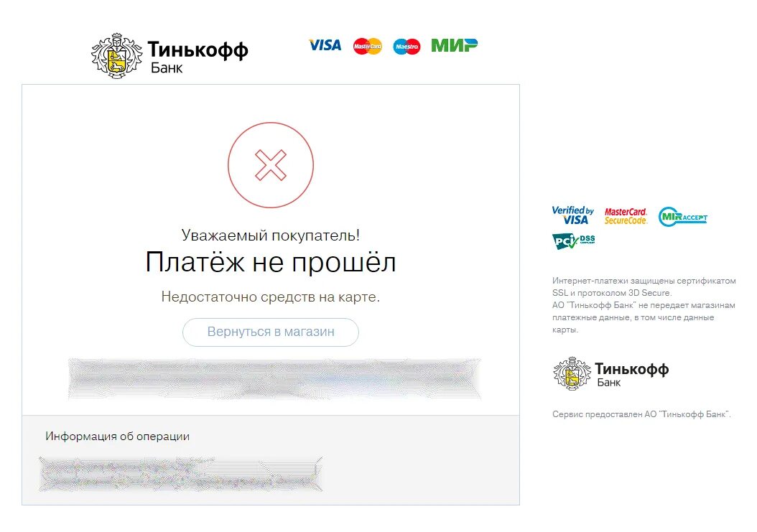Click the MasterCard SecureCode badge
This screenshot has height=532, width=757.
[626, 216]
